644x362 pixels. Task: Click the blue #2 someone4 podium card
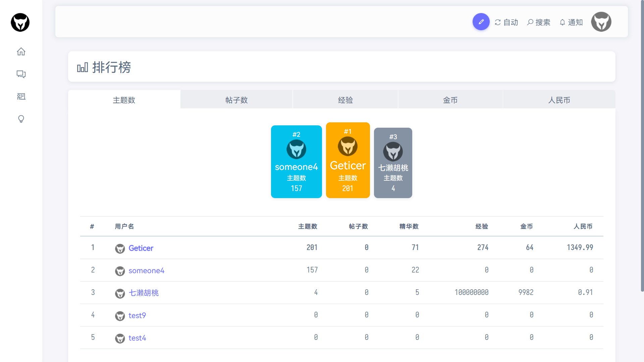point(296,162)
